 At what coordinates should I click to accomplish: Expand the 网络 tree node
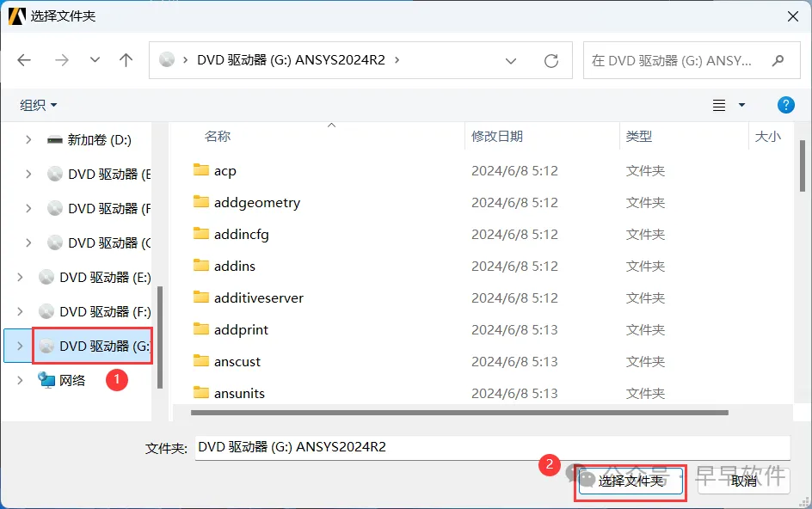pos(20,380)
